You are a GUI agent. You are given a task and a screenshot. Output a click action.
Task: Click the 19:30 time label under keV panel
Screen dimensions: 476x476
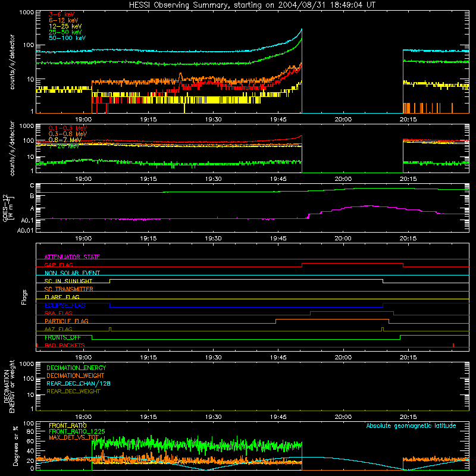(x=213, y=120)
